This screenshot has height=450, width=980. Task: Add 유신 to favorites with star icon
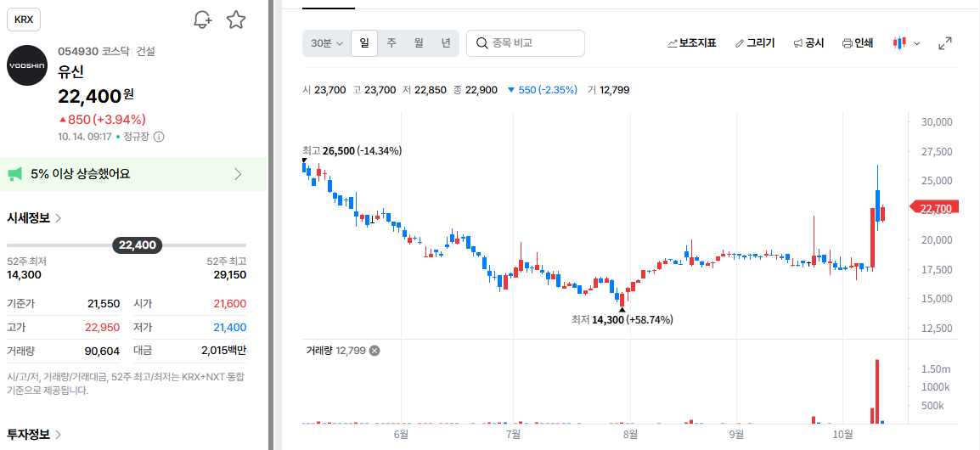[235, 20]
